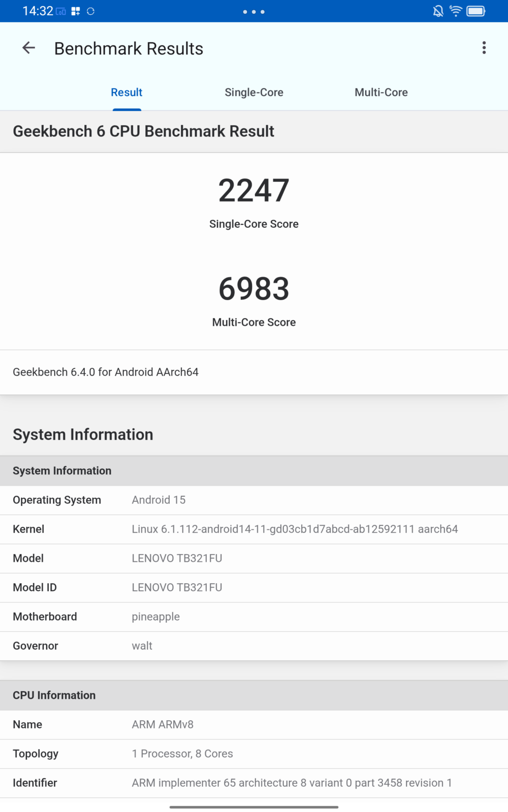Switch to the Single-Core tab
Image resolution: width=508 pixels, height=812 pixels.
254,92
